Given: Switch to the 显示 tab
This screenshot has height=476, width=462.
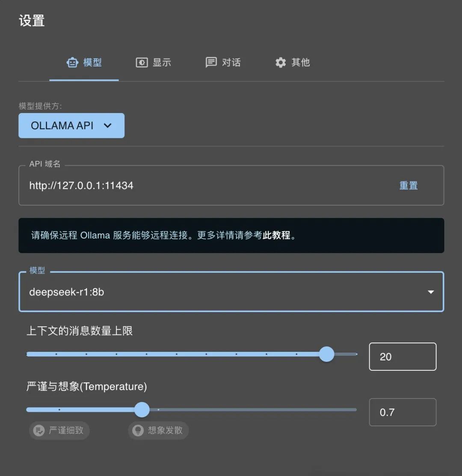Looking at the screenshot, I should click(x=154, y=62).
